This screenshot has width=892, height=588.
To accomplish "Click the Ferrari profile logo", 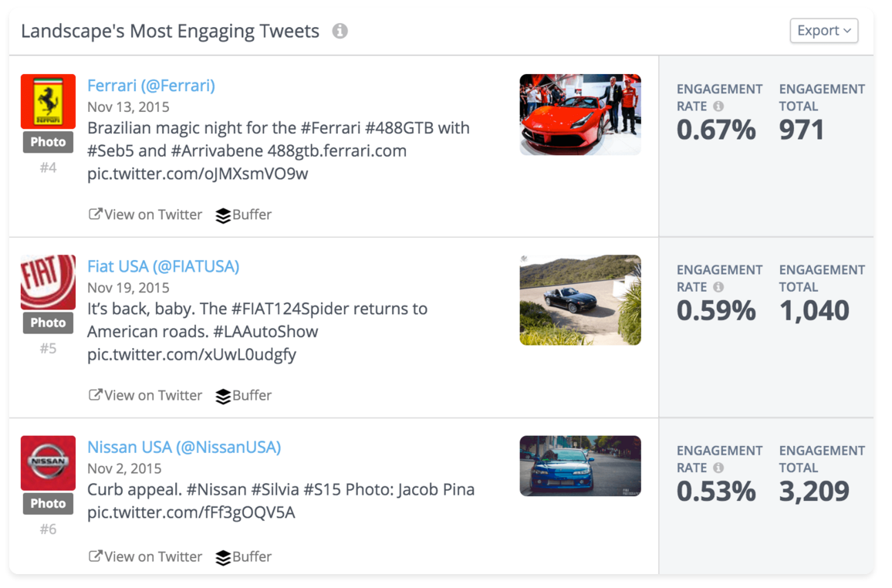I will click(49, 101).
